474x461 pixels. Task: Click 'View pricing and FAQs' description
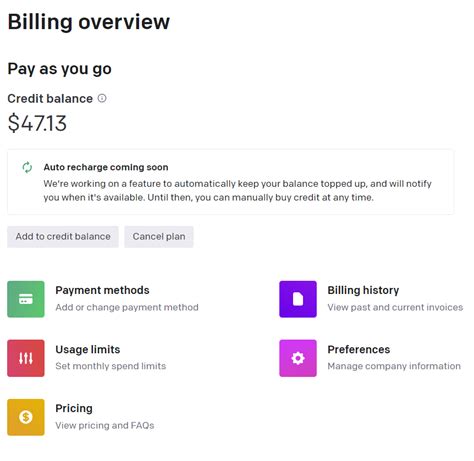coord(105,425)
